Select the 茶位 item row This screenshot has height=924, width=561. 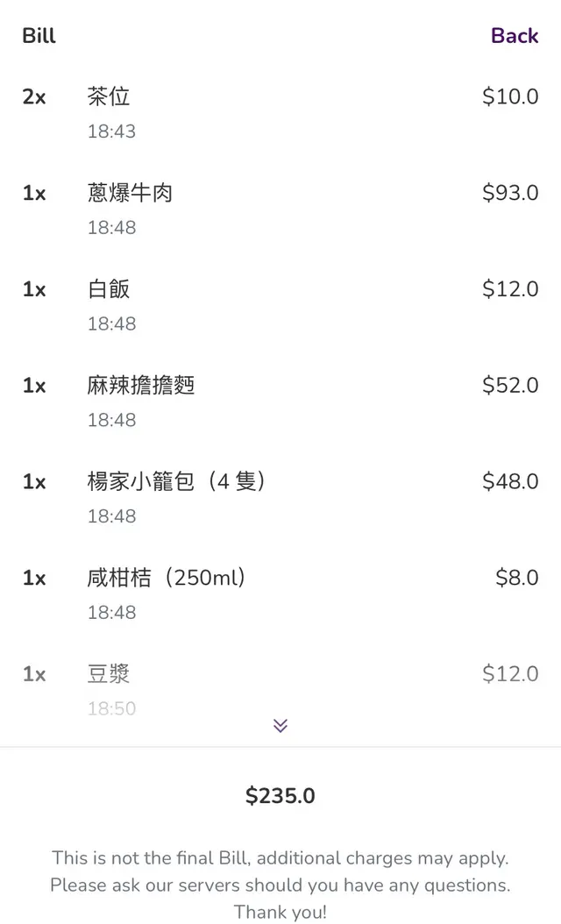109,96
